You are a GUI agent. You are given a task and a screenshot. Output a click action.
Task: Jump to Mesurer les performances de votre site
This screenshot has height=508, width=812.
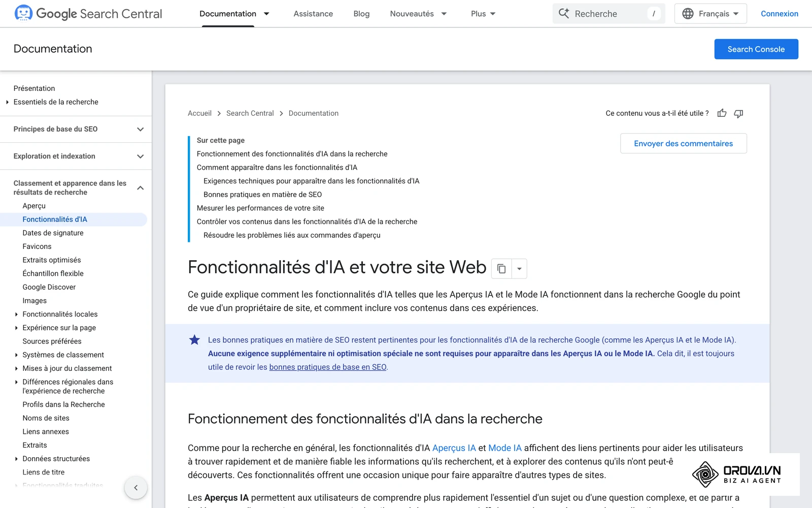[260, 208]
